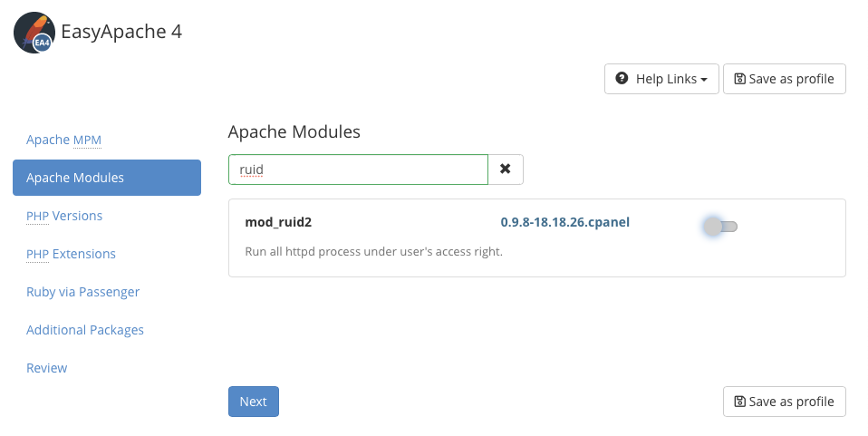The image size is (868, 436).
Task: Click the top Save as profile button
Action: click(x=785, y=79)
